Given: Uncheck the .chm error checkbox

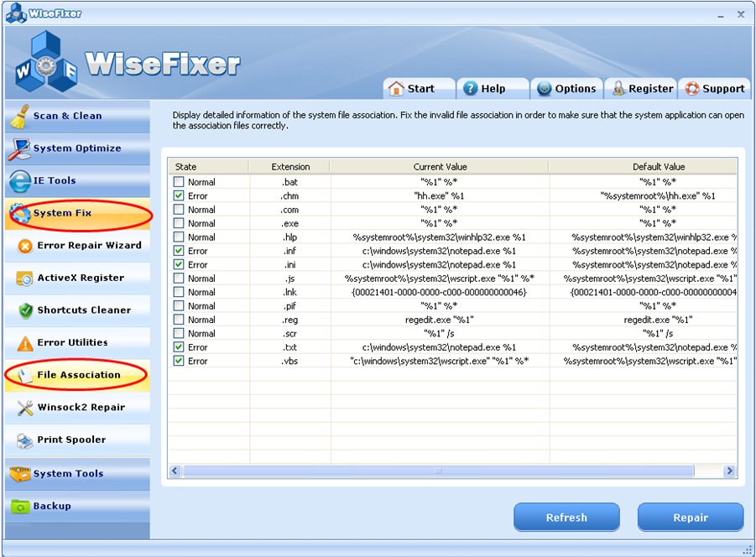Looking at the screenshot, I should (179, 195).
